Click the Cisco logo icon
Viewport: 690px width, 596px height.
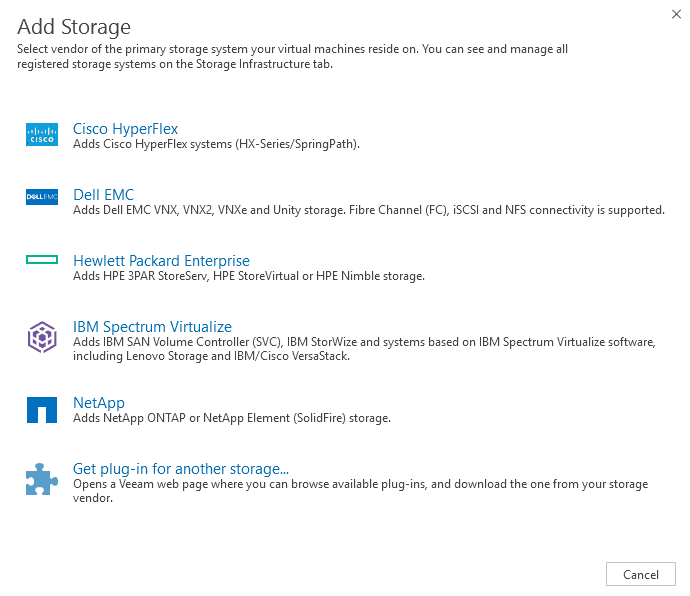tap(42, 135)
